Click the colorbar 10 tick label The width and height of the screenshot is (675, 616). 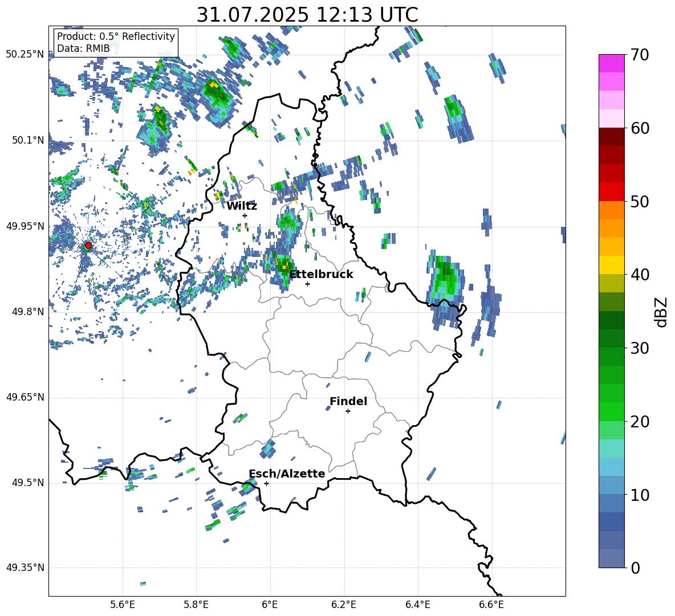tap(640, 495)
